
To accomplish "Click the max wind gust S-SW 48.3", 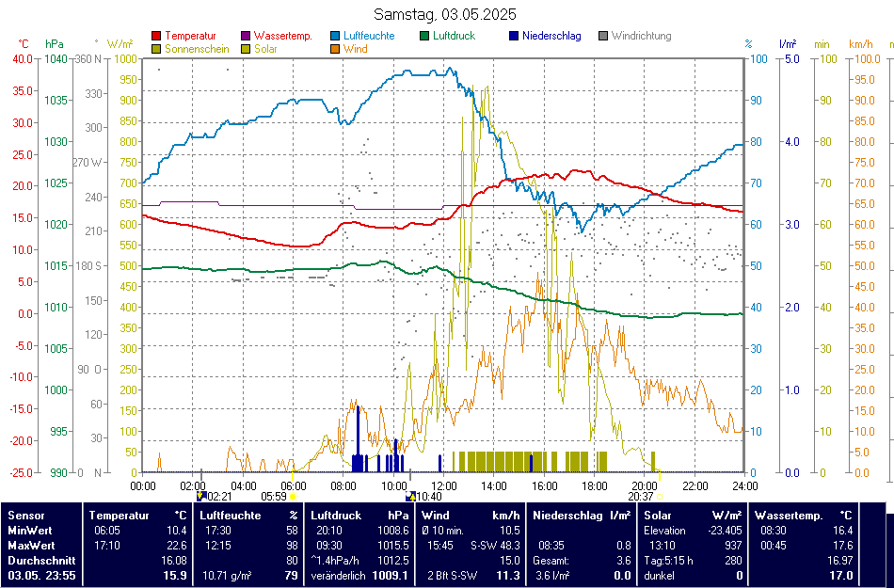I will 495,546.
